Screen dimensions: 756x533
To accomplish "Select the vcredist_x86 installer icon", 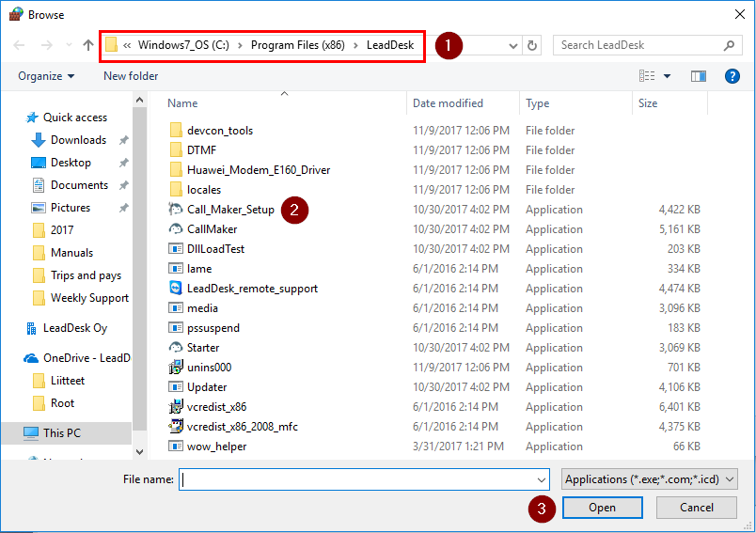I will pyautogui.click(x=176, y=407).
